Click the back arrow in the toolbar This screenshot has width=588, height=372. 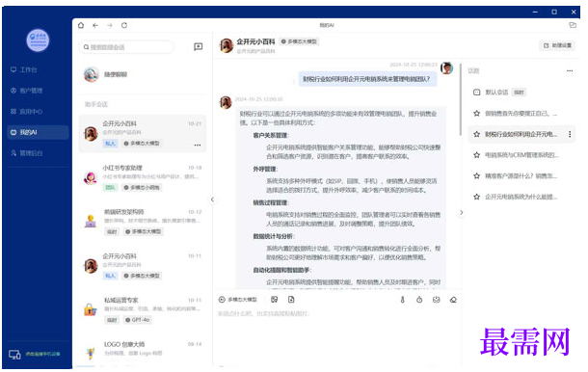click(95, 25)
